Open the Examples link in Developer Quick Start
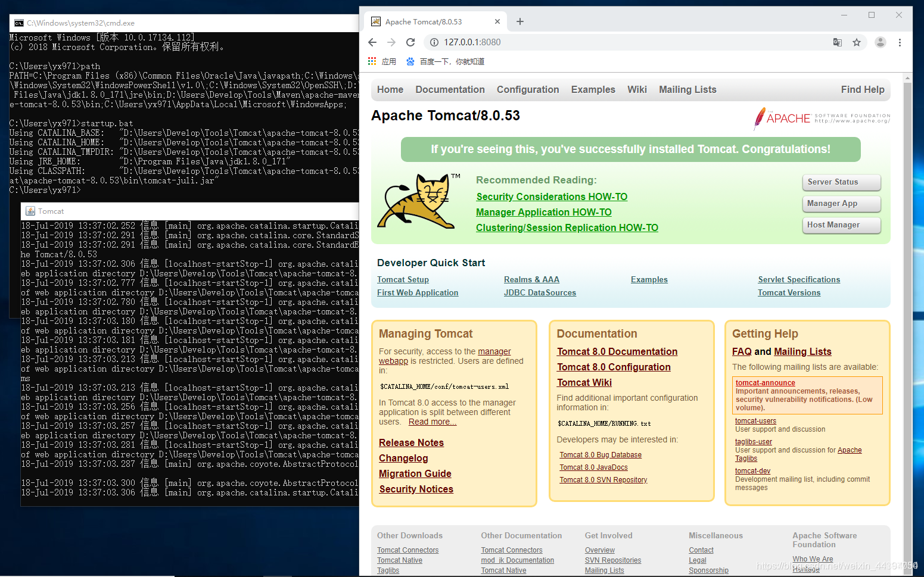 coord(649,279)
